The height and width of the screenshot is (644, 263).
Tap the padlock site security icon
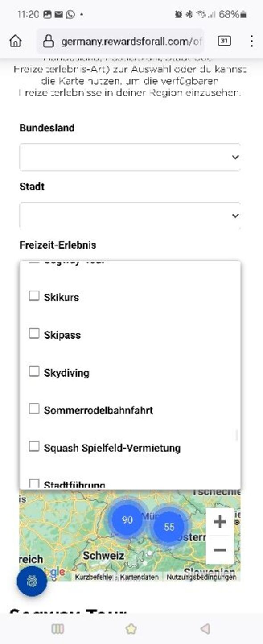tap(48, 42)
